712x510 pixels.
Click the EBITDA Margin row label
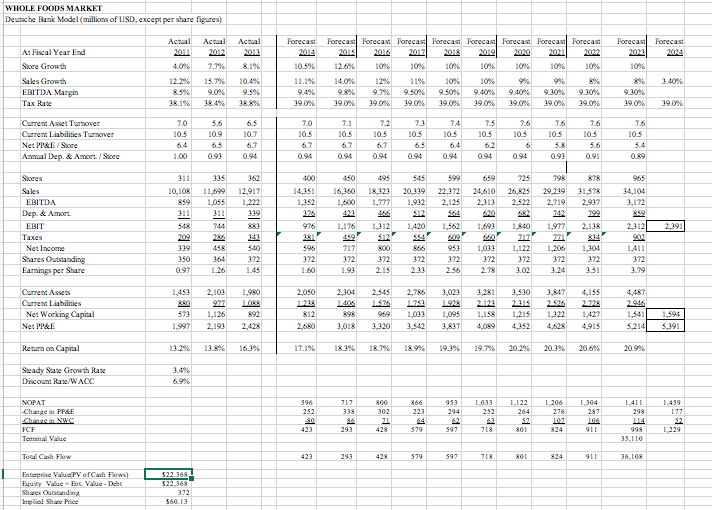tap(50, 92)
